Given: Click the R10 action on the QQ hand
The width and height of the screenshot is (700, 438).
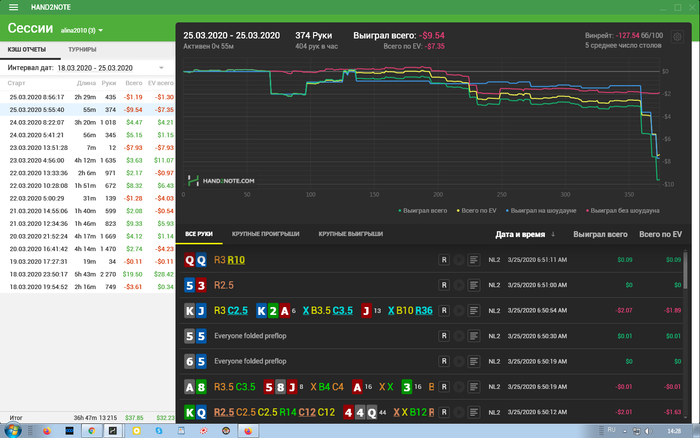Looking at the screenshot, I should (236, 260).
